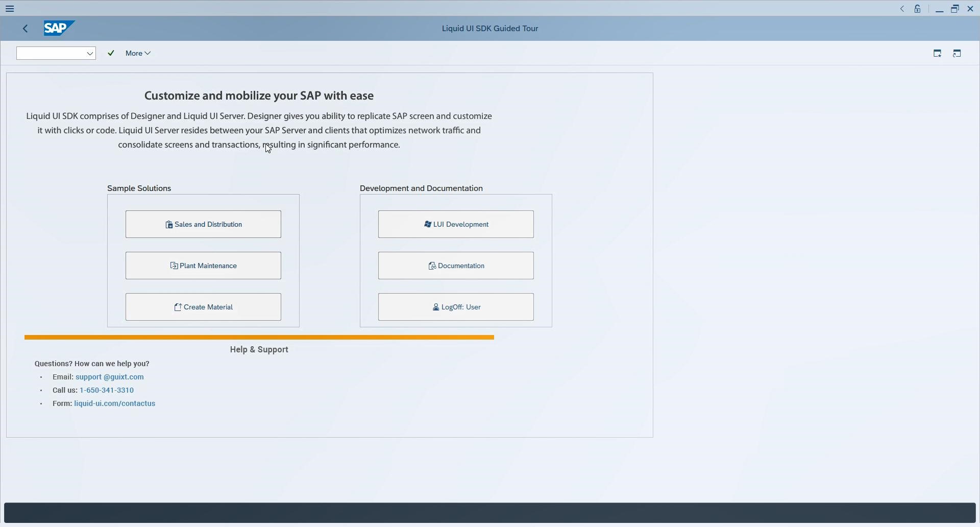Restore down the SAP window
This screenshot has height=527, width=980.
[955, 9]
